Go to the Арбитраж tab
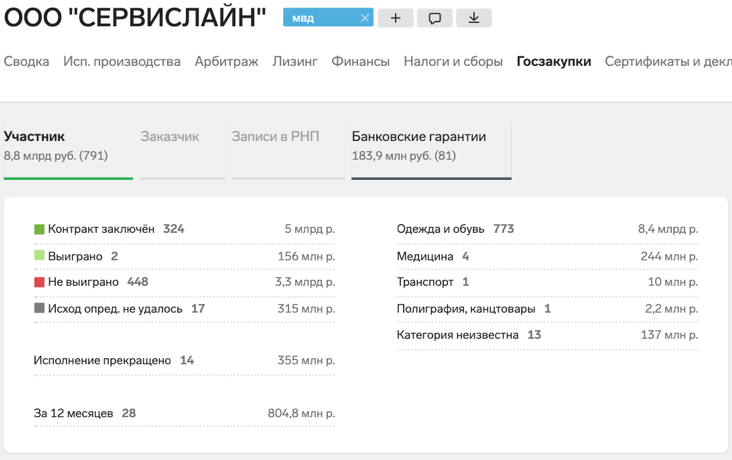 click(226, 61)
